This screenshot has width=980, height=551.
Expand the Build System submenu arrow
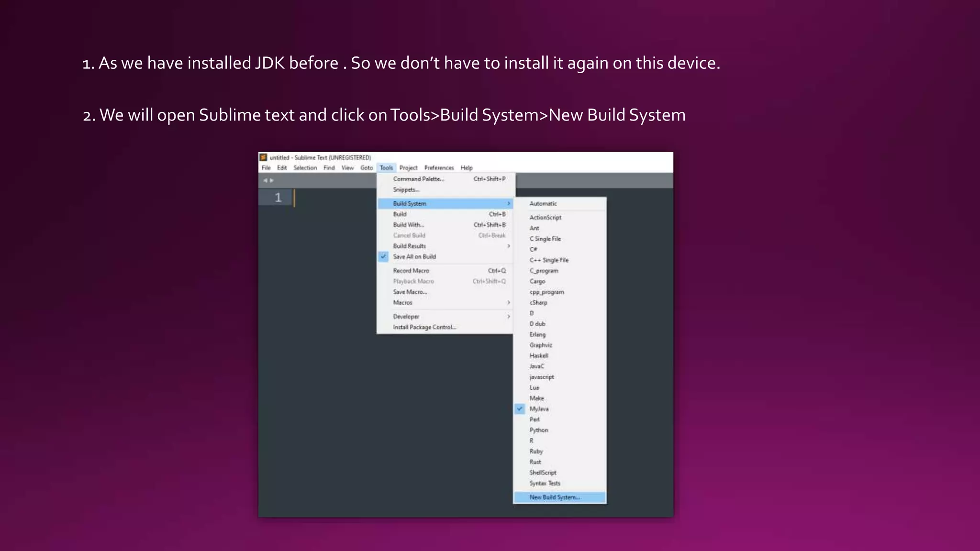pos(508,203)
